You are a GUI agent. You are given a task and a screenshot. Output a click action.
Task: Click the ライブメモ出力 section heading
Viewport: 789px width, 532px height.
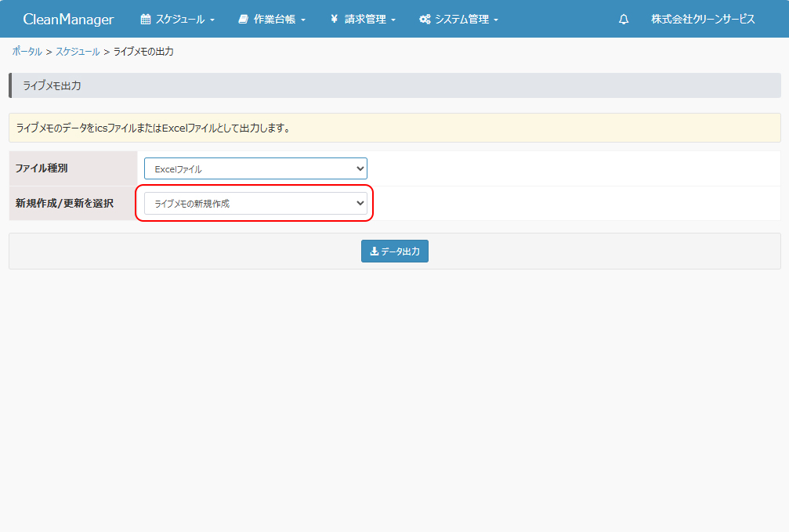pyautogui.click(x=395, y=85)
